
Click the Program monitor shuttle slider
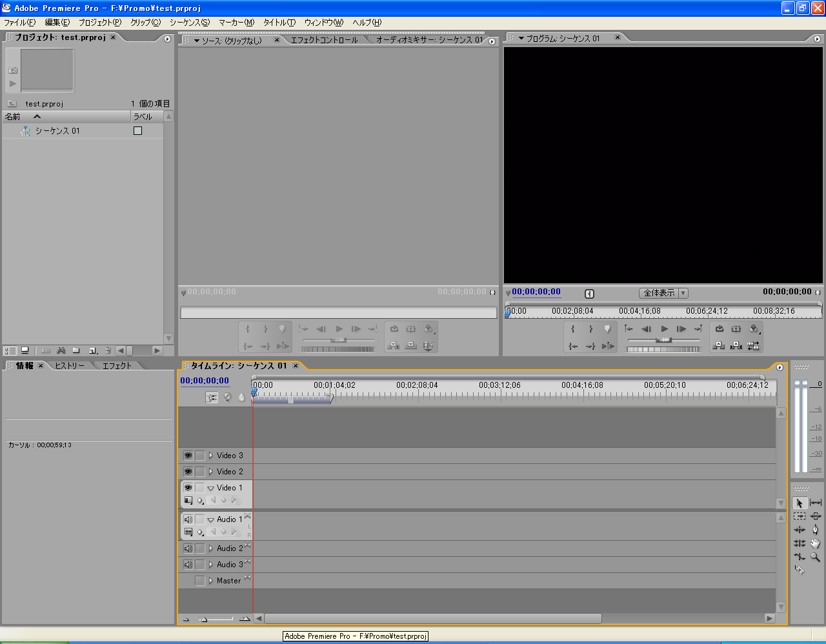pos(663,340)
